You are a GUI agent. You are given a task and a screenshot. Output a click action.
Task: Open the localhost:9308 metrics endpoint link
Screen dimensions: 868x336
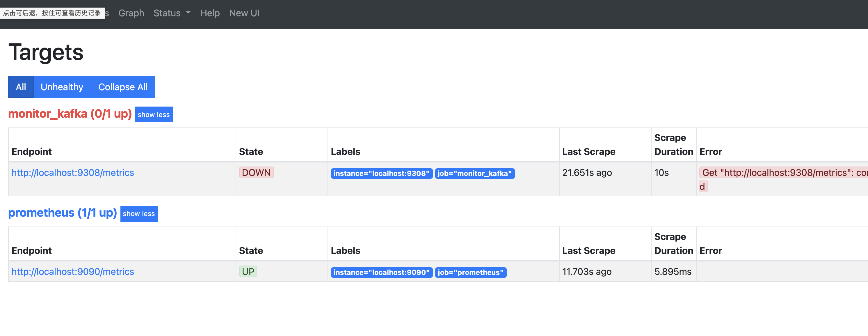(x=73, y=173)
